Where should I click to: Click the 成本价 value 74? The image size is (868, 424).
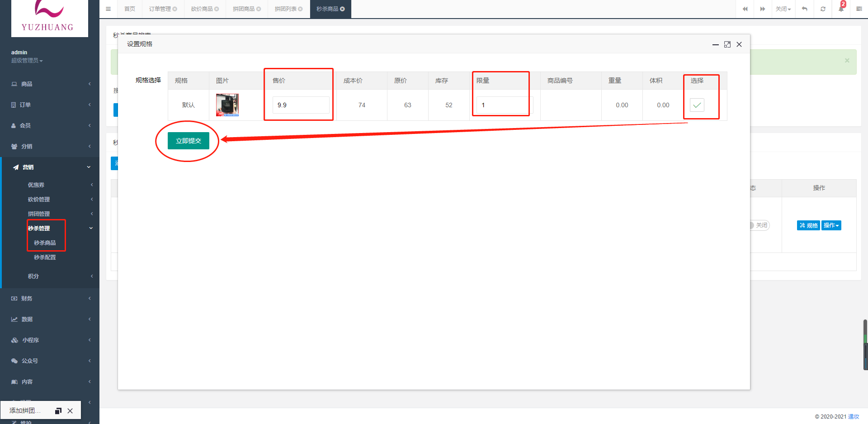click(x=362, y=105)
